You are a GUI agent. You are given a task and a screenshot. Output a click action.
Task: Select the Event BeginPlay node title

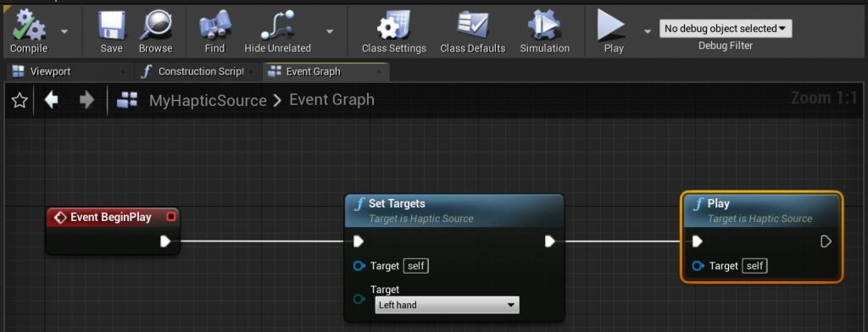111,217
